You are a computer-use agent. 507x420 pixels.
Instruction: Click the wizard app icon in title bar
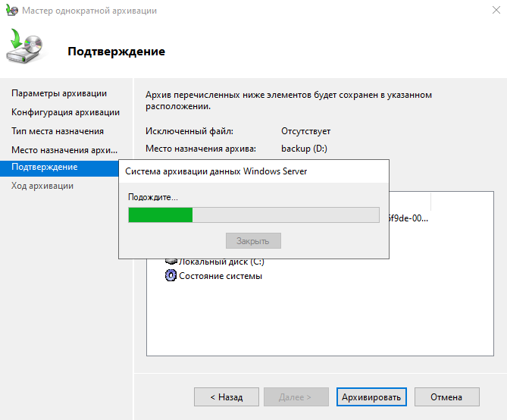pyautogui.click(x=11, y=10)
